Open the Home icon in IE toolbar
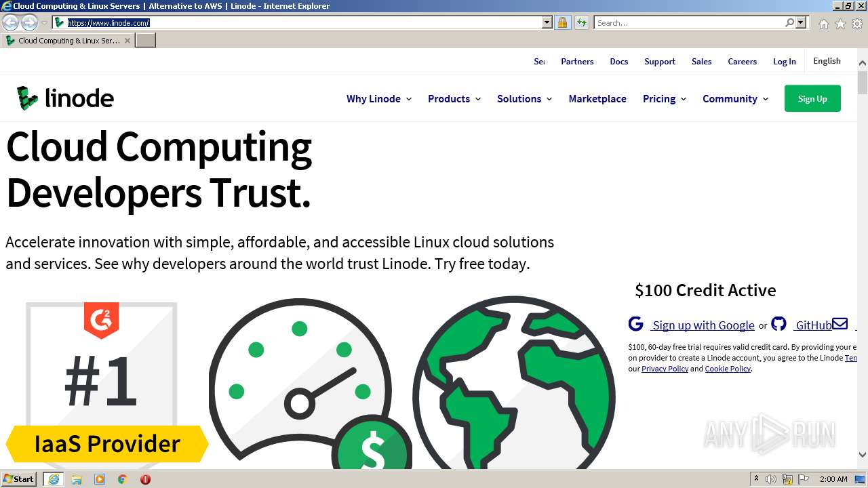Image resolution: width=868 pixels, height=488 pixels. tap(823, 24)
